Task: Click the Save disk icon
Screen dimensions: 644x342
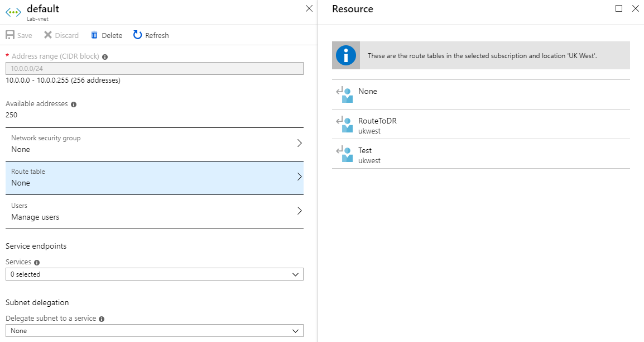Action: [10, 35]
